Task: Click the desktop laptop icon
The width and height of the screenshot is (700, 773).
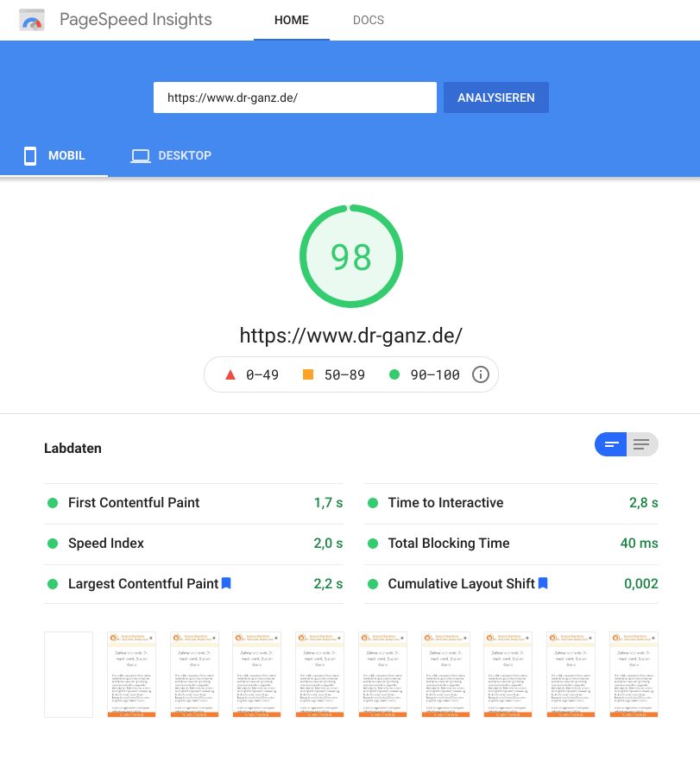Action: 140,156
